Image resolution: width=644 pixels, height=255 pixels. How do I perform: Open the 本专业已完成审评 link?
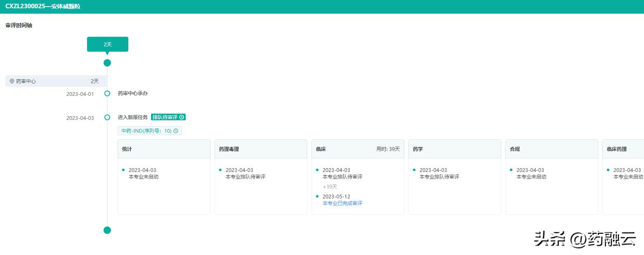point(342,203)
